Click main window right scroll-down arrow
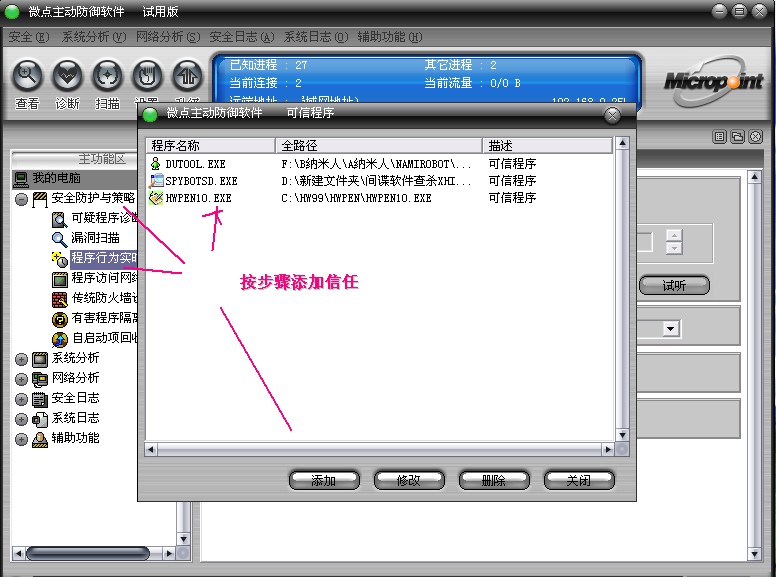 [x=754, y=554]
